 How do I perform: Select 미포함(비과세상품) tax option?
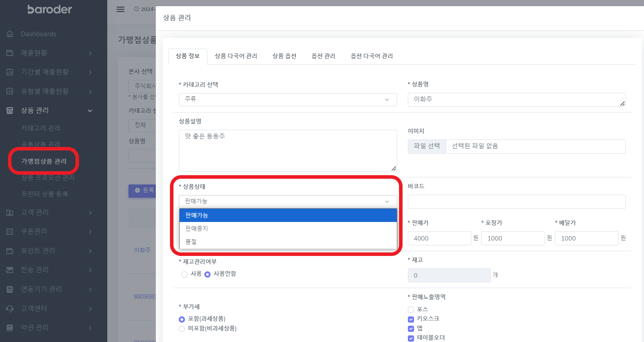click(182, 328)
